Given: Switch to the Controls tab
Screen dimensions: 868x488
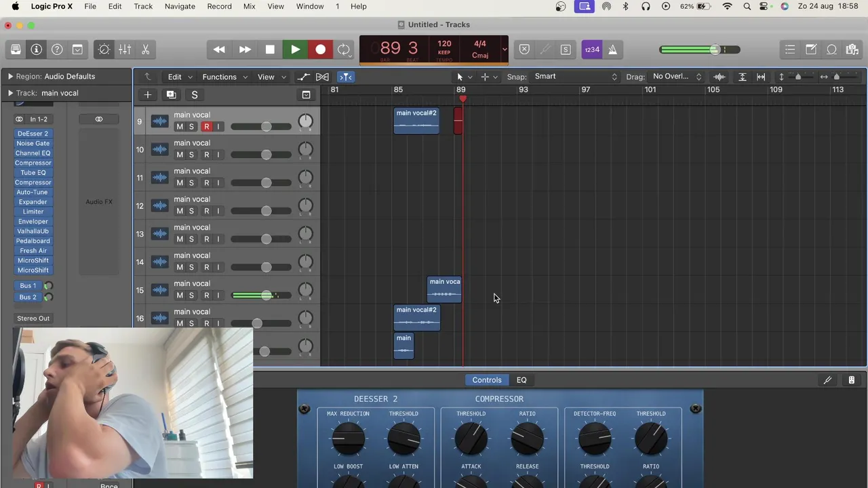Looking at the screenshot, I should [x=487, y=380].
